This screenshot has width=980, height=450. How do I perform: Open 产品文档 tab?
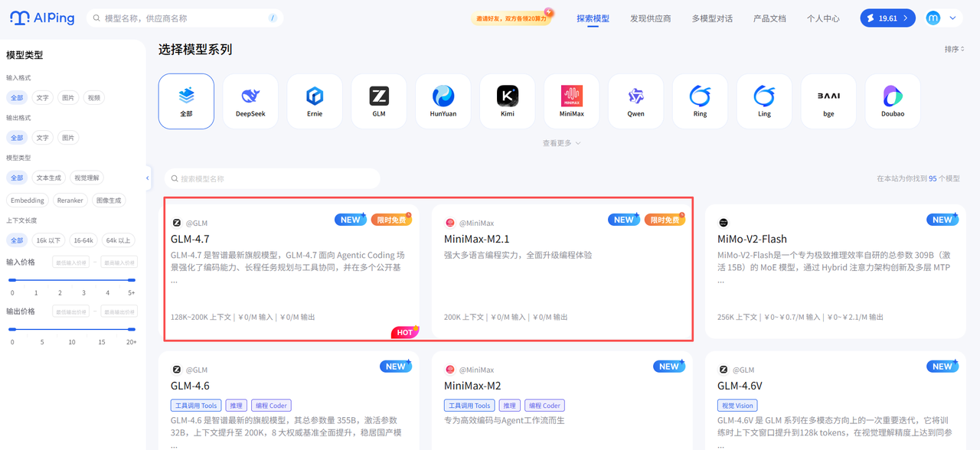[769, 18]
